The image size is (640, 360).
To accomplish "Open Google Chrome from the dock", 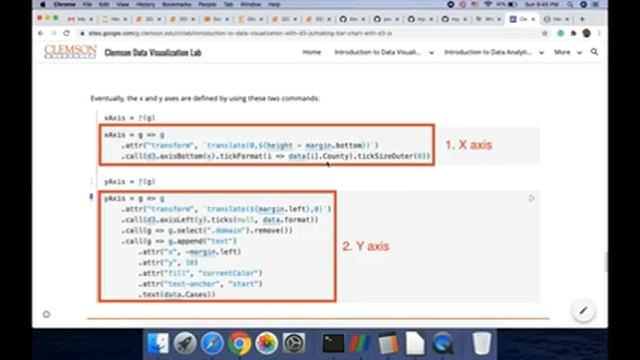I will click(x=239, y=343).
